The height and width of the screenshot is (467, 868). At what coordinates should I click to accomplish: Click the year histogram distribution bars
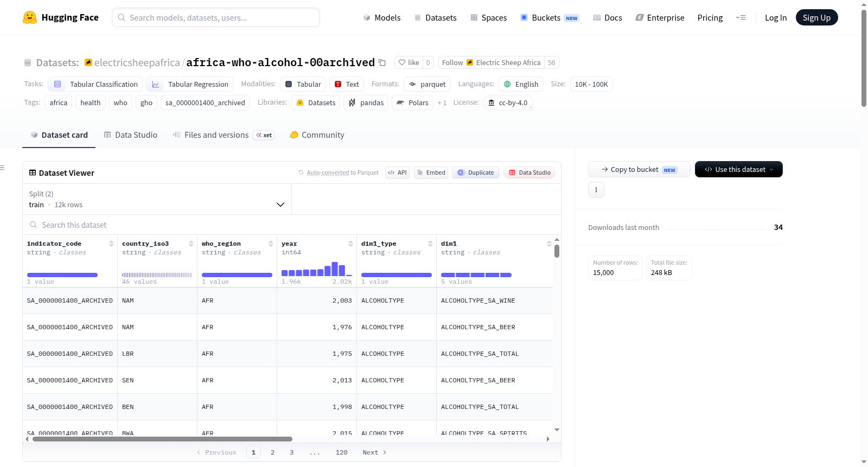coord(317,269)
